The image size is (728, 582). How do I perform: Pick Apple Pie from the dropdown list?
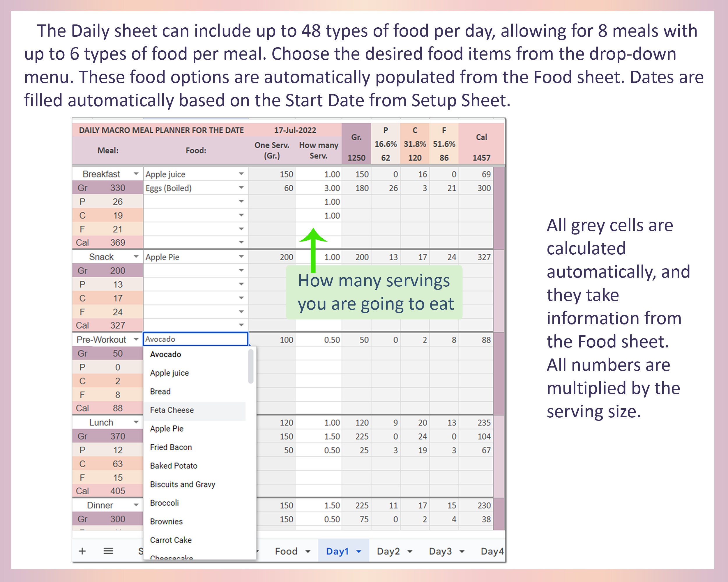(x=195, y=428)
